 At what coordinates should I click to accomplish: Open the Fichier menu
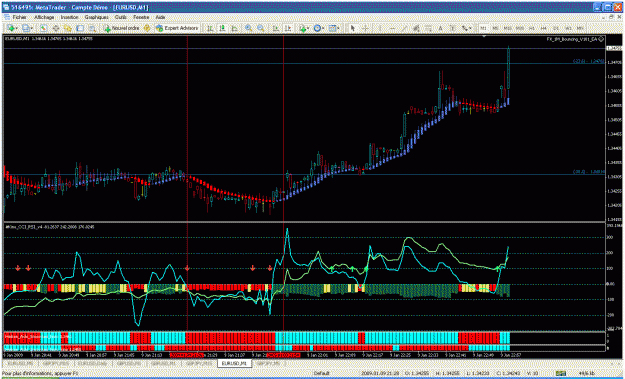pyautogui.click(x=20, y=18)
